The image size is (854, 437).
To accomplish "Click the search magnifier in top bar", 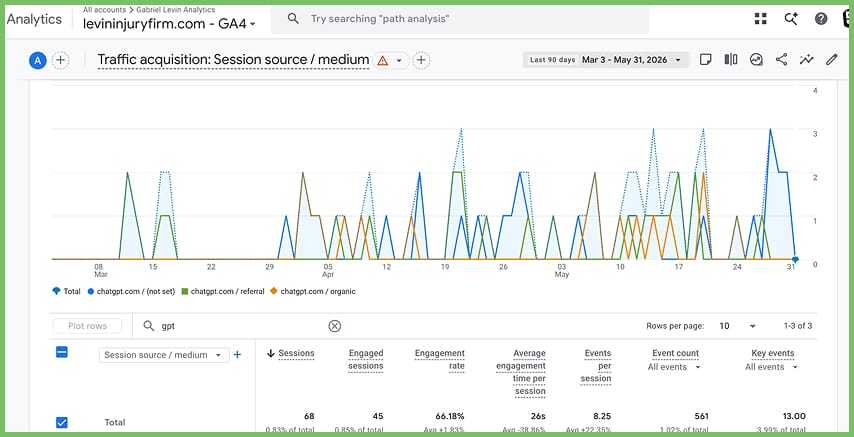I will 293,19.
